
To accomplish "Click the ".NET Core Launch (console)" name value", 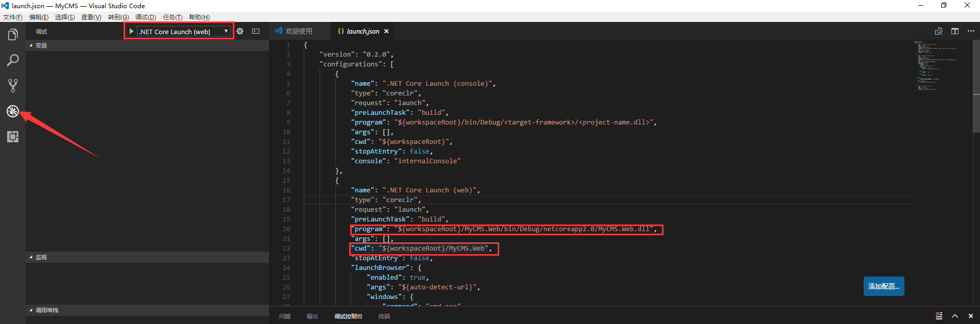I will (438, 84).
